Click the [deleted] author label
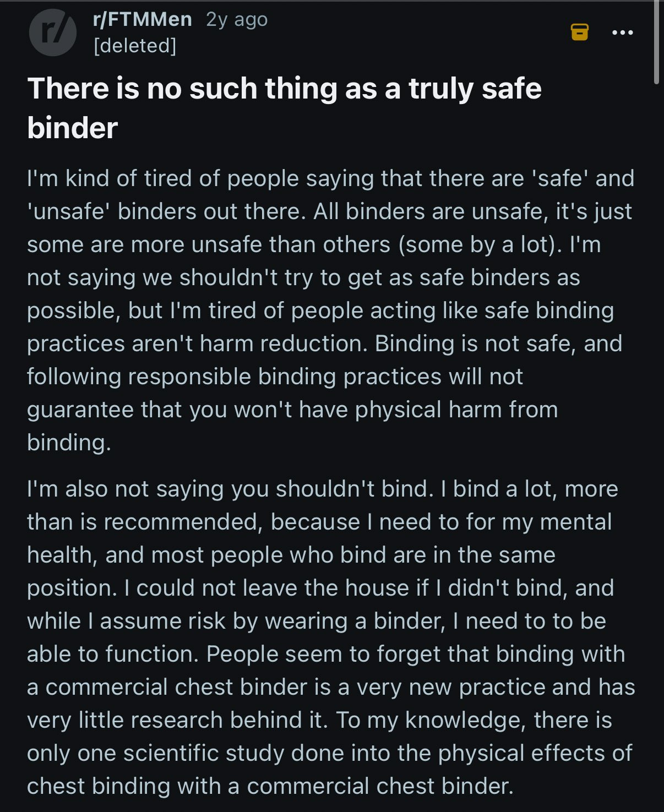Image resolution: width=664 pixels, height=812 pixels. [x=135, y=45]
